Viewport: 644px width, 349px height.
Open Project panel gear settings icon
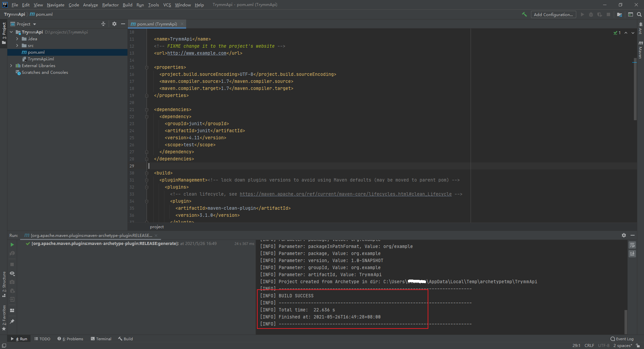point(114,24)
